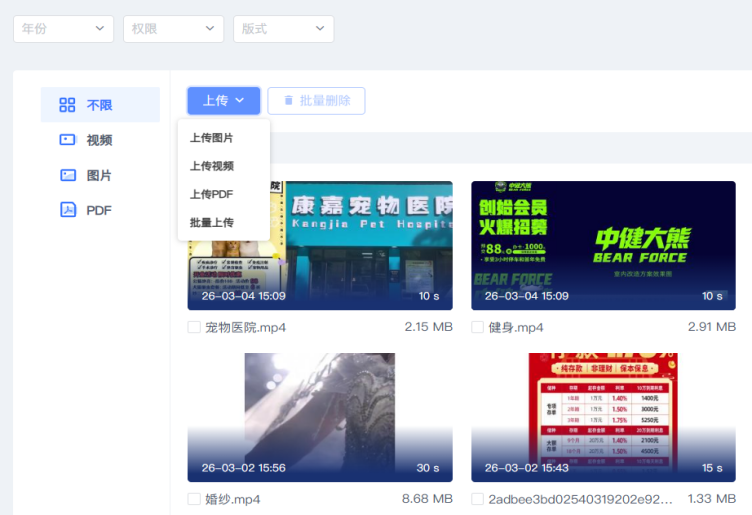752x515 pixels.
Task: Click the grid icon beside 不限
Action: tap(67, 105)
